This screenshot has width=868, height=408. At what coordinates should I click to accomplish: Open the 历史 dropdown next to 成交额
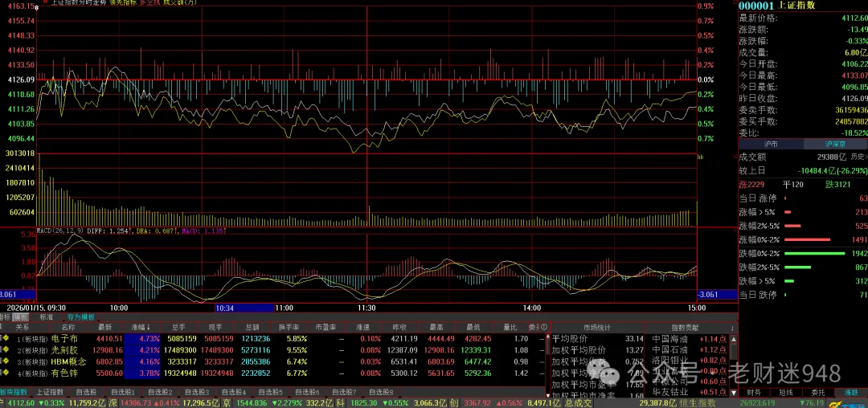[x=858, y=157]
